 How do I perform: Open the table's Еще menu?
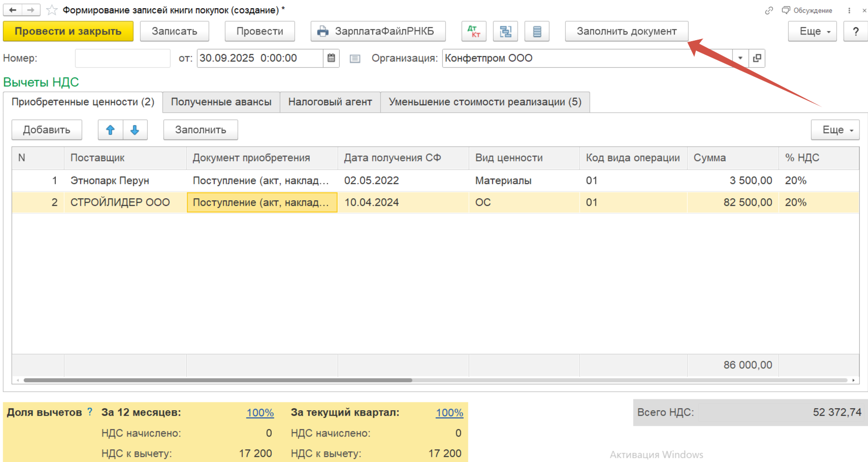pos(834,130)
